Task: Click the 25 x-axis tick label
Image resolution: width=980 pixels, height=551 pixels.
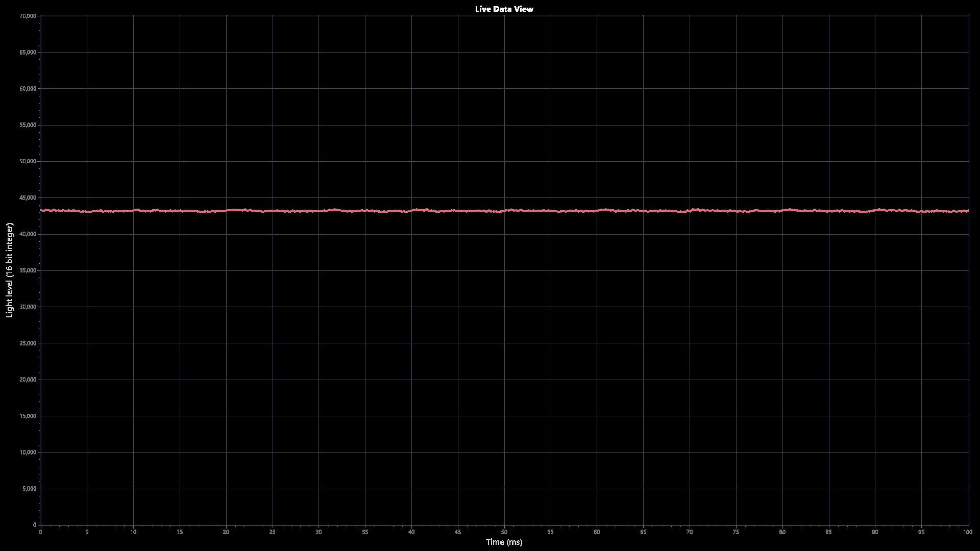Action: tap(273, 532)
